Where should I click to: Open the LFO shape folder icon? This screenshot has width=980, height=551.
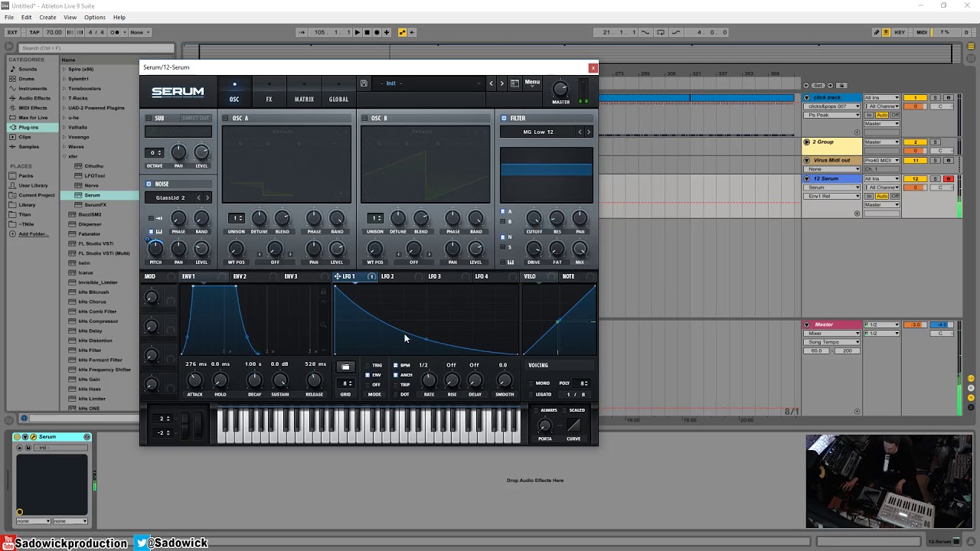pyautogui.click(x=345, y=367)
